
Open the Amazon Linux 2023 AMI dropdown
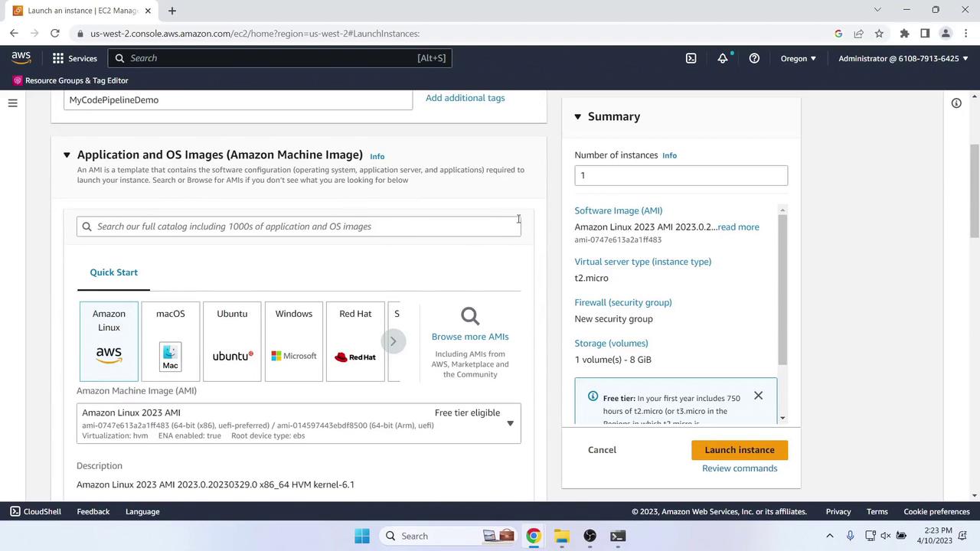point(299,423)
